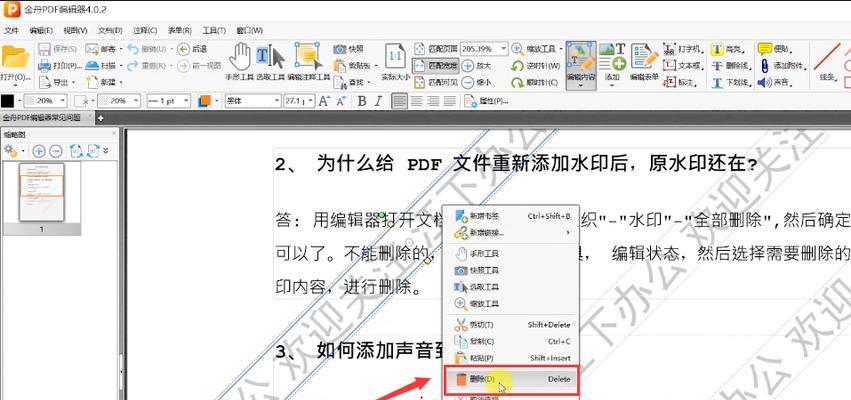Screen dimensions: 851x400
Task: Zoom out thumbnails with minus icon in 缩略图 panel
Action: click(x=55, y=151)
